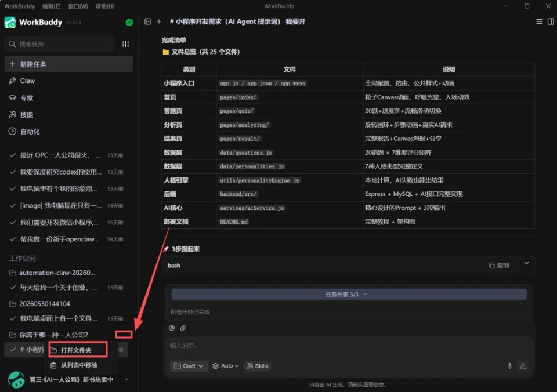Viewport: 557px width, 392px height.
Task: Click the @ mention icon
Action: pos(172,328)
